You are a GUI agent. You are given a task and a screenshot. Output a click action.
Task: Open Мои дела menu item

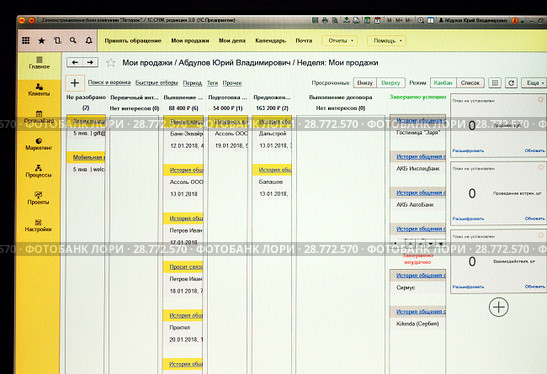(x=232, y=40)
